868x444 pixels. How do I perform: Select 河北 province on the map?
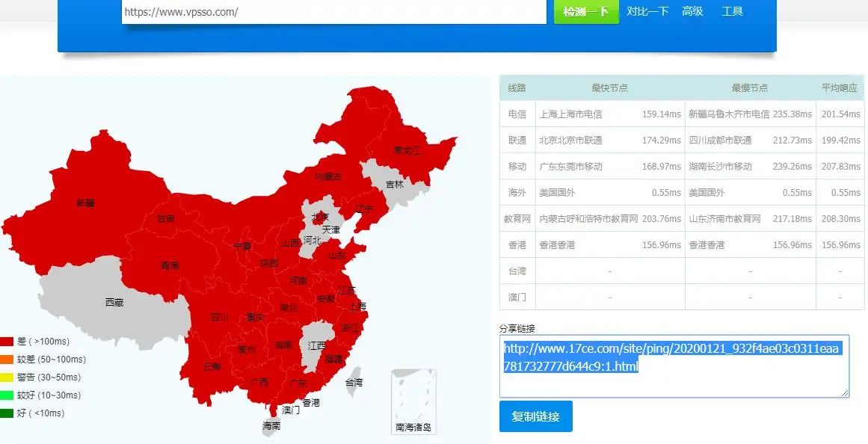[x=312, y=241]
